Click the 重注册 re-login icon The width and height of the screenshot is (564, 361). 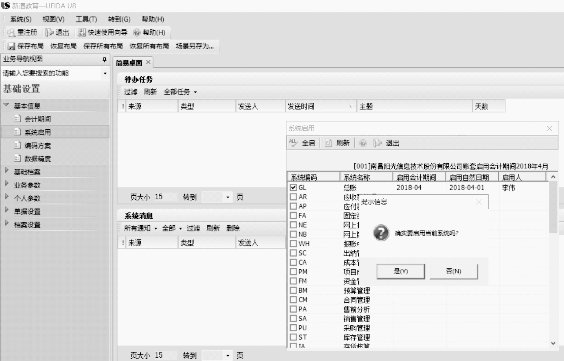[12, 33]
